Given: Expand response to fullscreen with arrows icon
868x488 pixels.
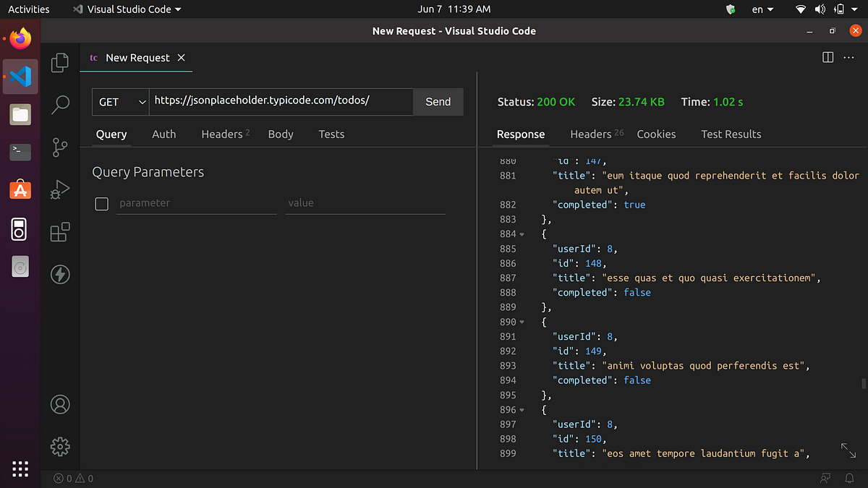Looking at the screenshot, I should click(848, 450).
